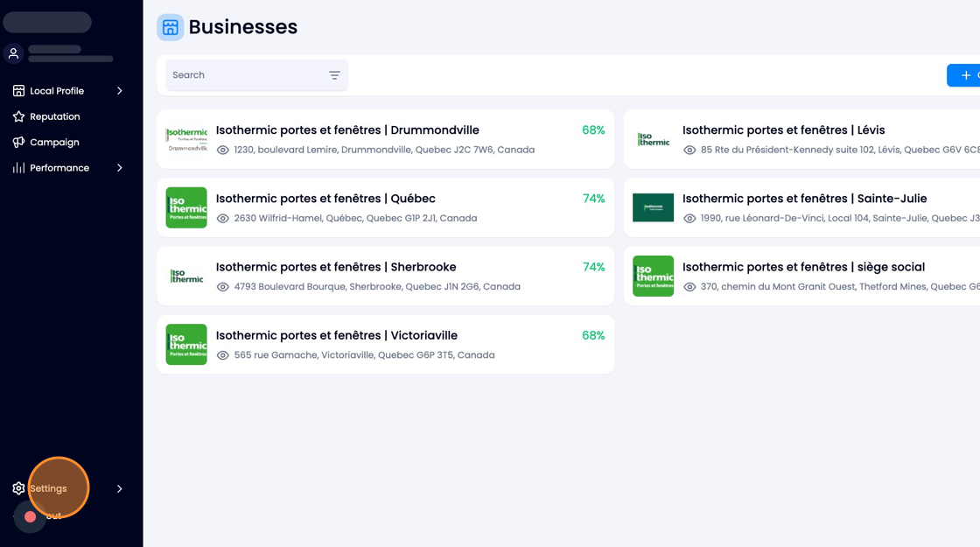Toggle visibility eye for Victoriaville listing
The height and width of the screenshot is (547, 980).
(x=222, y=355)
